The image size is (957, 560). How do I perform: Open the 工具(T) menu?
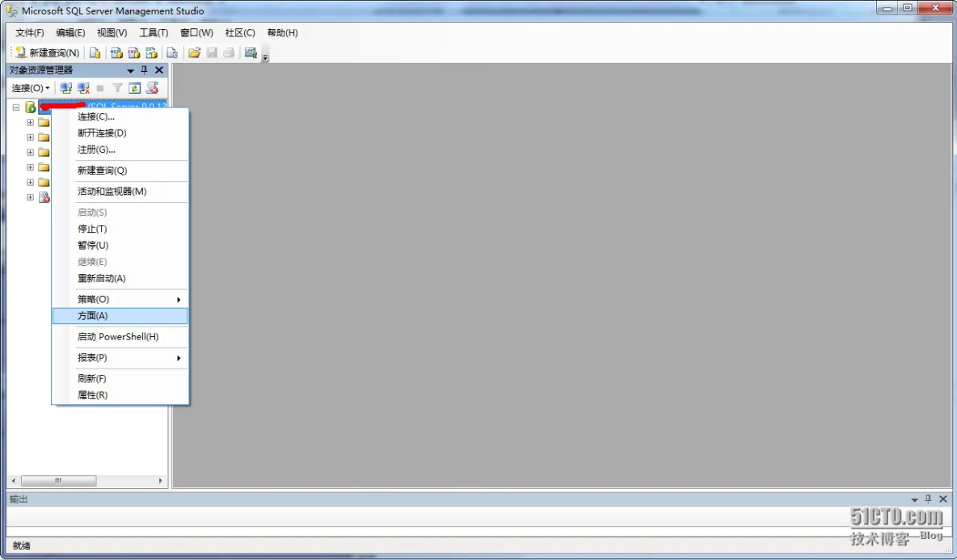pyautogui.click(x=154, y=33)
